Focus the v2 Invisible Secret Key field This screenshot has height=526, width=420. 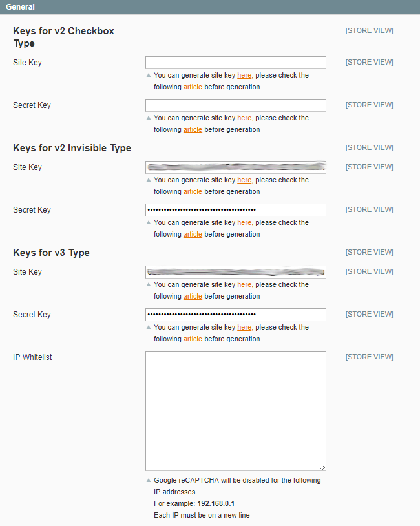[235, 210]
